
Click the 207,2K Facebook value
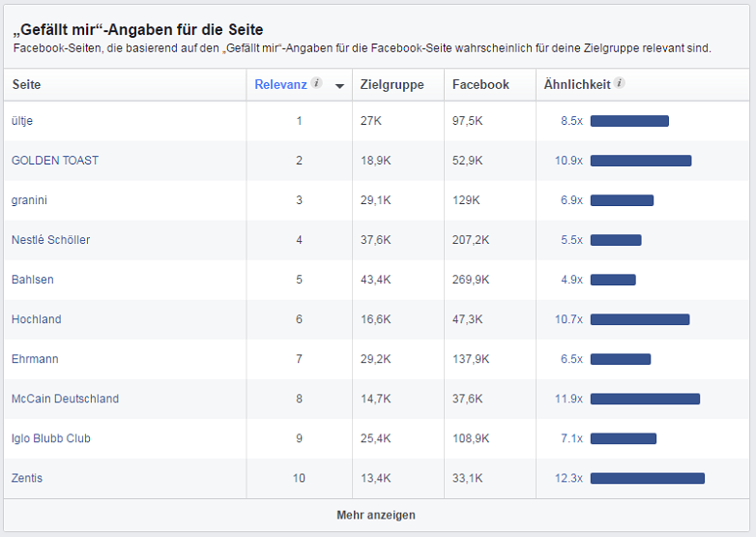coord(471,240)
